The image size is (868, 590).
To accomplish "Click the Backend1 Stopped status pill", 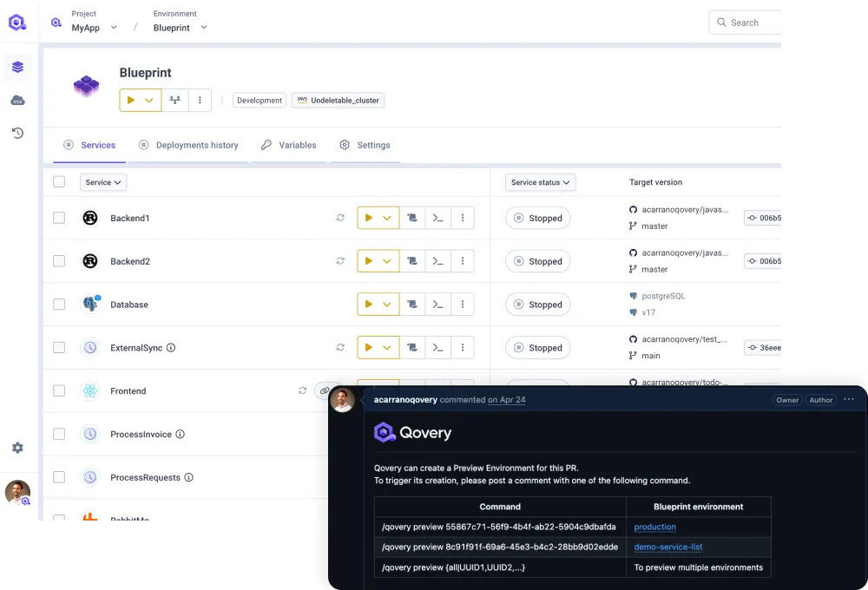I will [537, 218].
